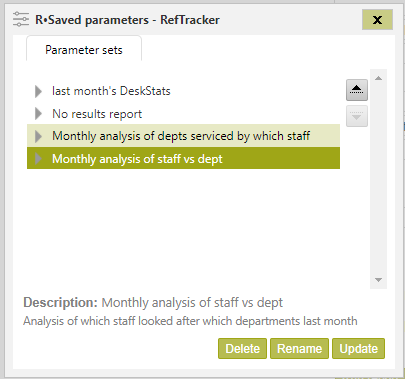Expand the No results report entry
405x379 pixels.
pyautogui.click(x=38, y=114)
